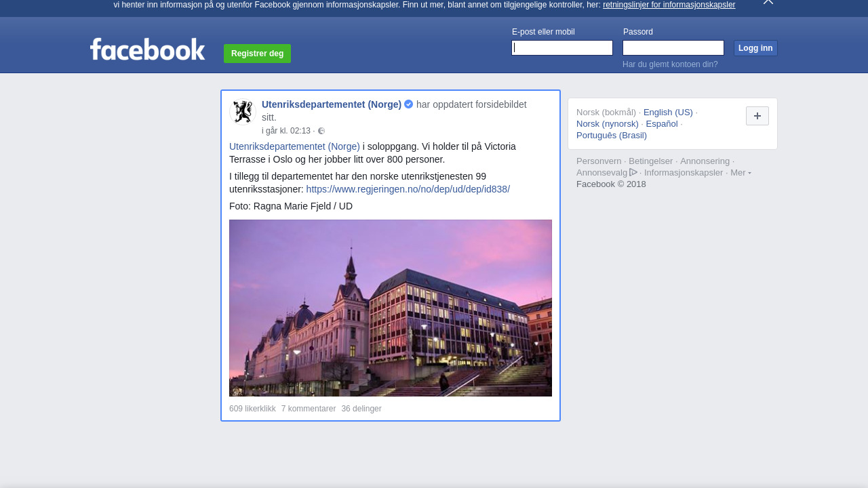Open the Informasjonskapsler footer link
The height and width of the screenshot is (488, 868).
click(x=684, y=173)
